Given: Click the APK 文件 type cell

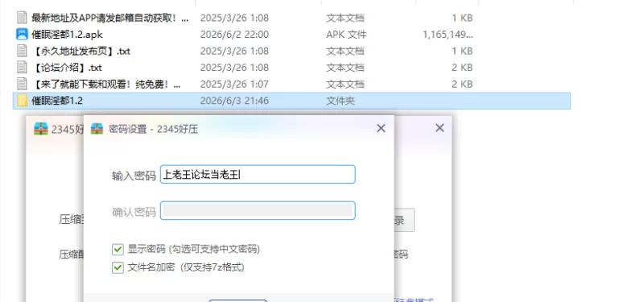Looking at the screenshot, I should point(346,35).
